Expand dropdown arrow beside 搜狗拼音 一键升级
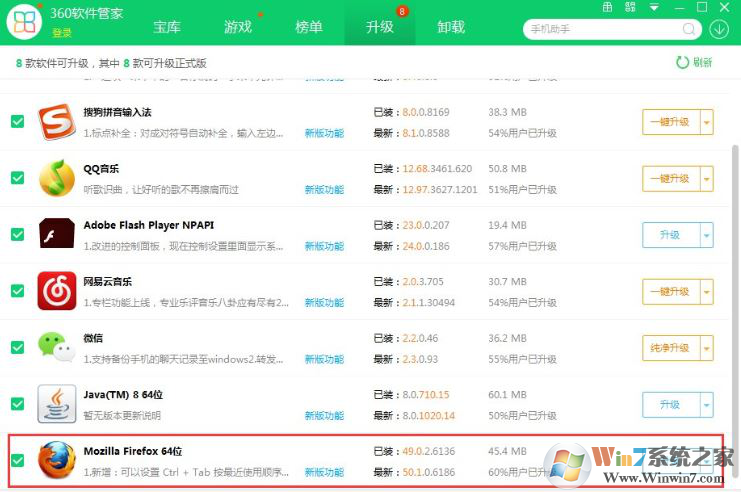The height and width of the screenshot is (492, 741). pyautogui.click(x=707, y=122)
